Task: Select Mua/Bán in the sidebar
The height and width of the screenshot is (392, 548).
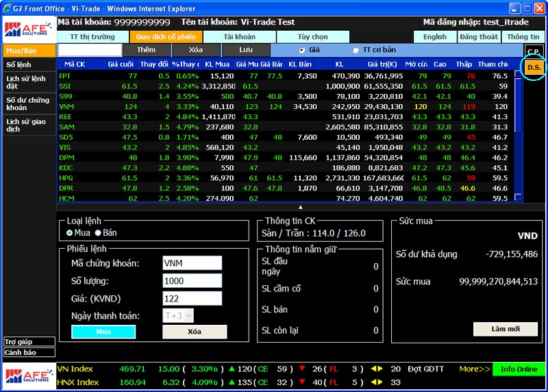Action: tap(29, 51)
